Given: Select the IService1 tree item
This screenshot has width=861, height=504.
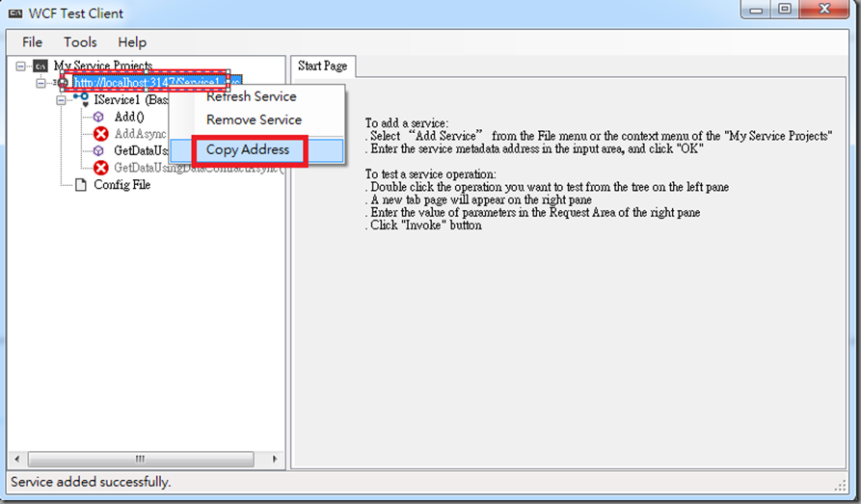Looking at the screenshot, I should pyautogui.click(x=131, y=100).
